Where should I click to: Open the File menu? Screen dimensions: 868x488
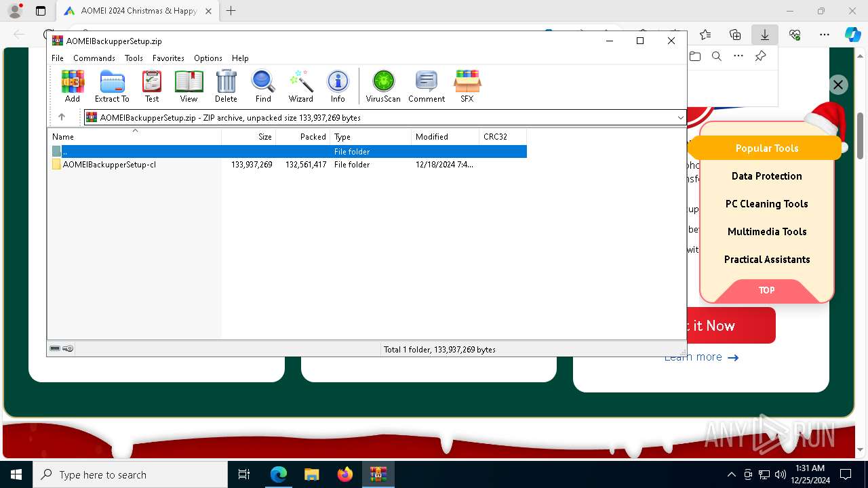[x=58, y=58]
